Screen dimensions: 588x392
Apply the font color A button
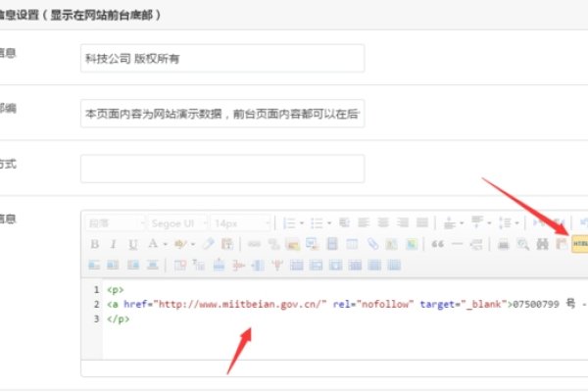click(x=153, y=244)
